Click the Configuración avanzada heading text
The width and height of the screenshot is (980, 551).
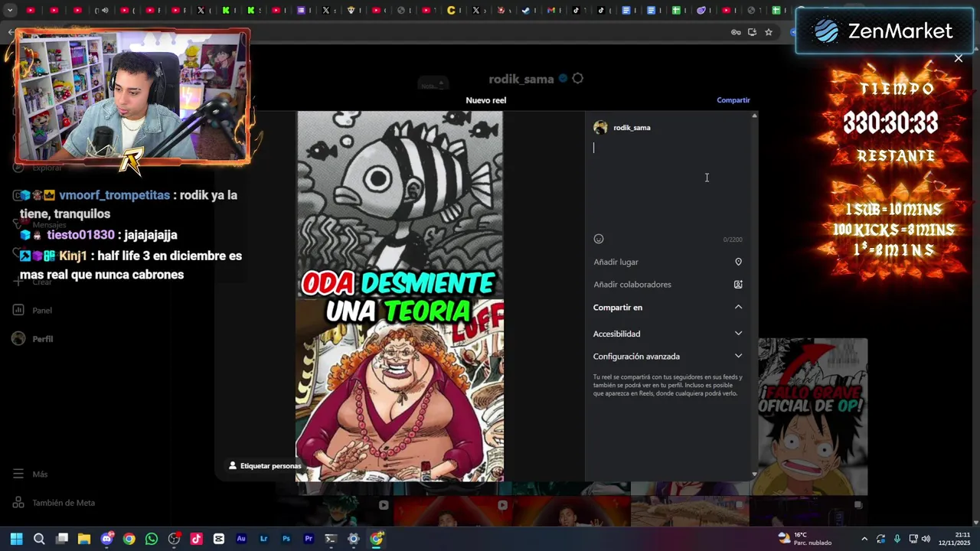click(x=636, y=357)
